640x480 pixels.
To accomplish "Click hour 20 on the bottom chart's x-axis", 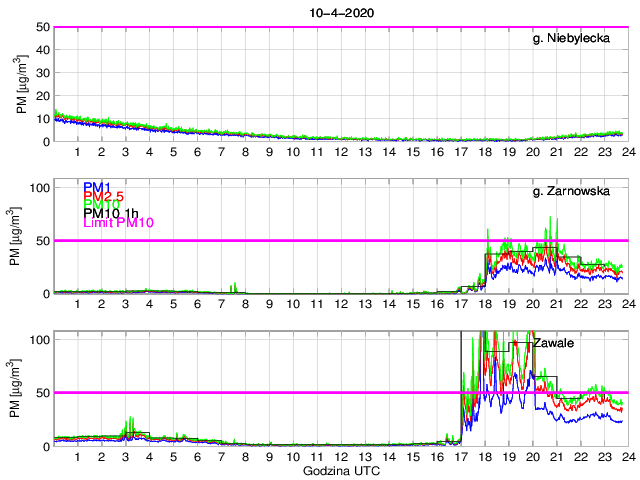I will click(x=533, y=457).
